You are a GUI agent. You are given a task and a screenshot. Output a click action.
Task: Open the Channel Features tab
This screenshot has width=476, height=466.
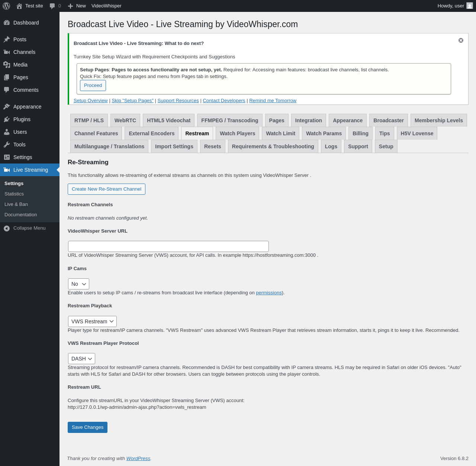(x=96, y=133)
